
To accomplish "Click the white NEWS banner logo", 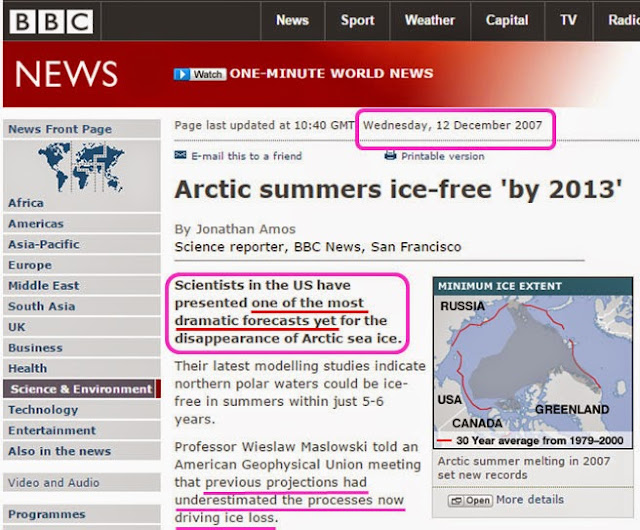I will 66,74.
